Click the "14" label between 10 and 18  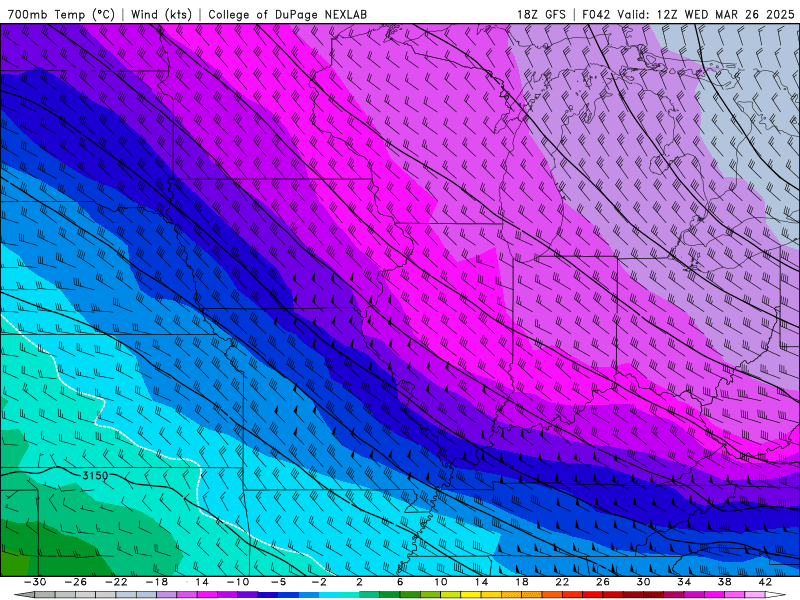click(482, 582)
